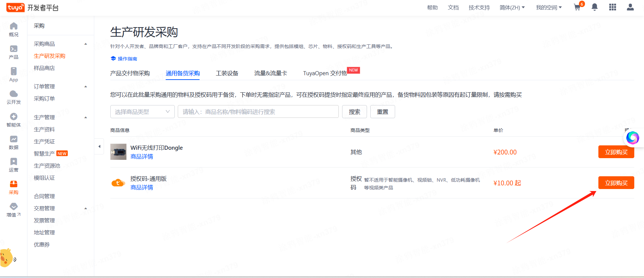Click the notification bell icon
644x278 pixels.
[595, 7]
